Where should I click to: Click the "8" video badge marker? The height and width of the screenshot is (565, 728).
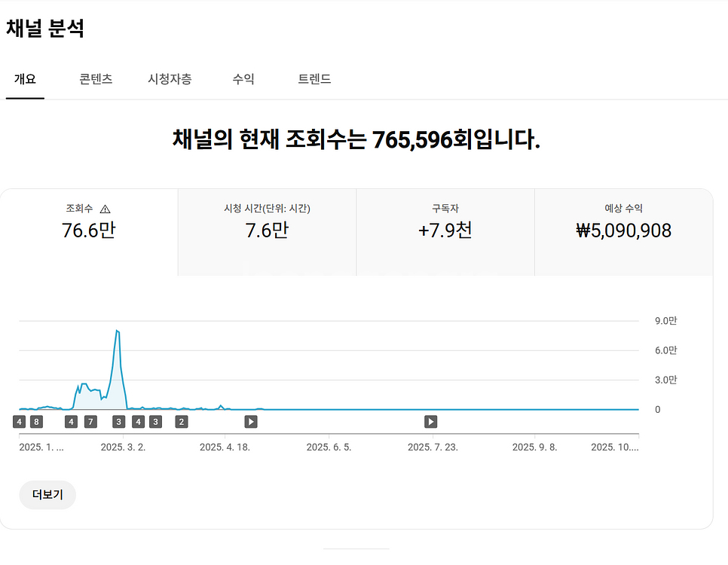pos(35,422)
